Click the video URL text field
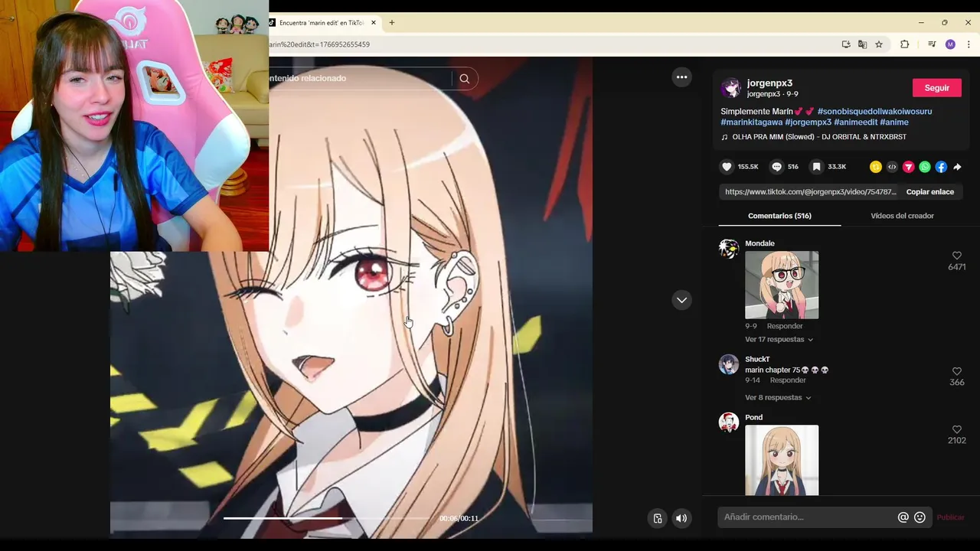Viewport: 980px width, 551px height. point(810,192)
